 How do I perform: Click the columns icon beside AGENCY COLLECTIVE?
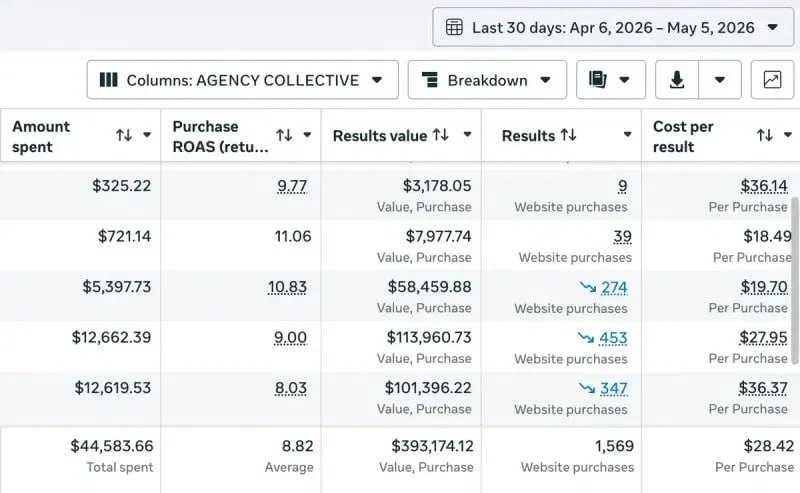pos(108,80)
